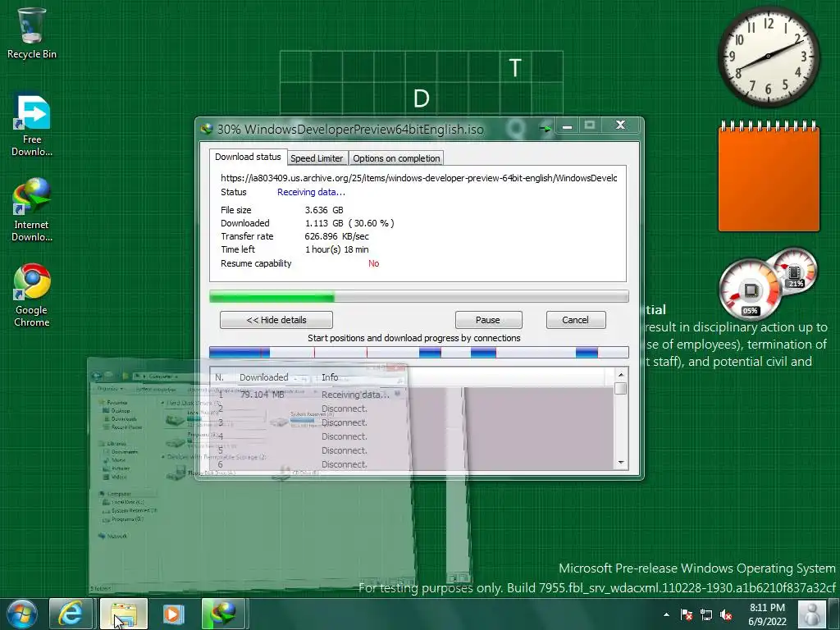840x630 pixels.
Task: Close the download window
Action: pos(620,126)
